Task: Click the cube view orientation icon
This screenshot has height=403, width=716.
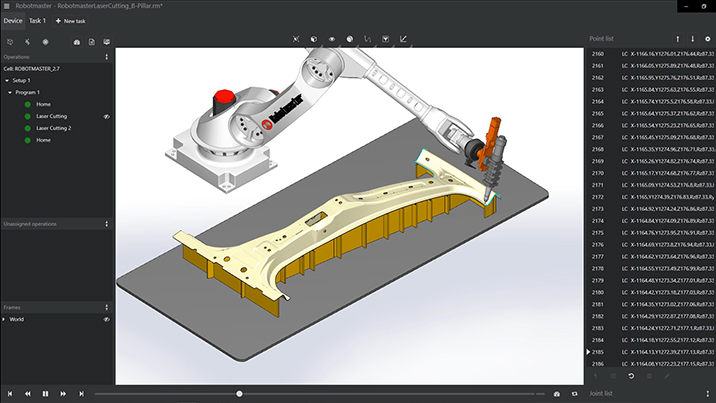Action: coord(314,39)
